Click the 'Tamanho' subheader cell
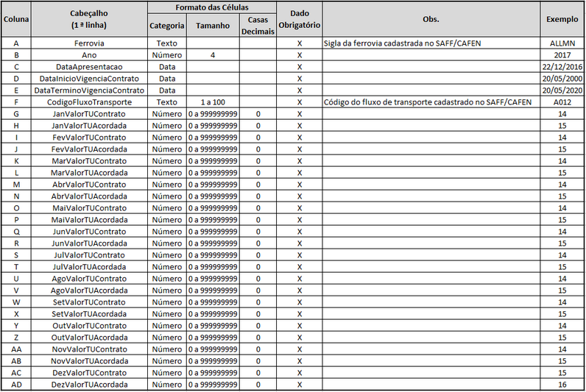Image resolution: width=586 pixels, height=392 pixels. (213, 26)
